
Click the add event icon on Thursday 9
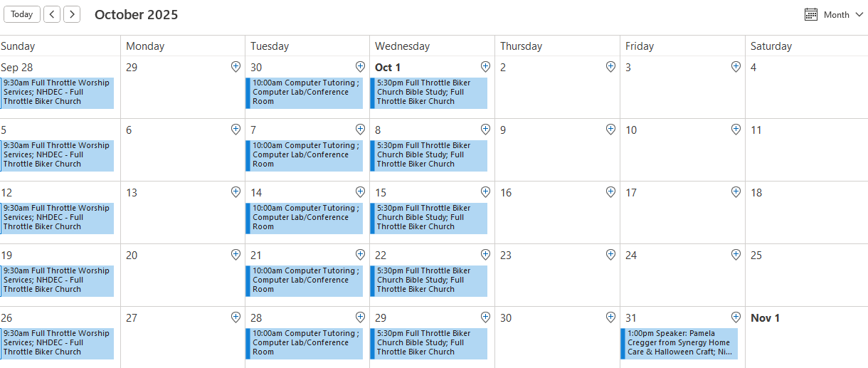pos(610,129)
